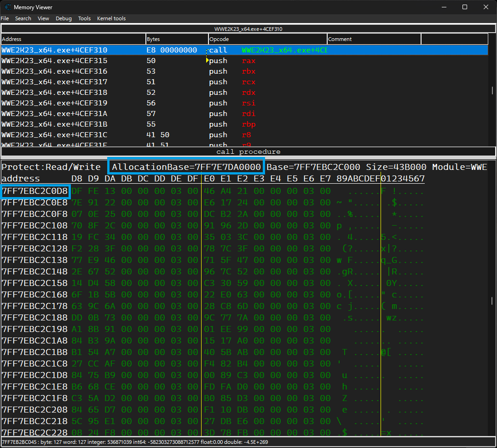Click the disassembler vertical scrollbar

click(x=492, y=90)
